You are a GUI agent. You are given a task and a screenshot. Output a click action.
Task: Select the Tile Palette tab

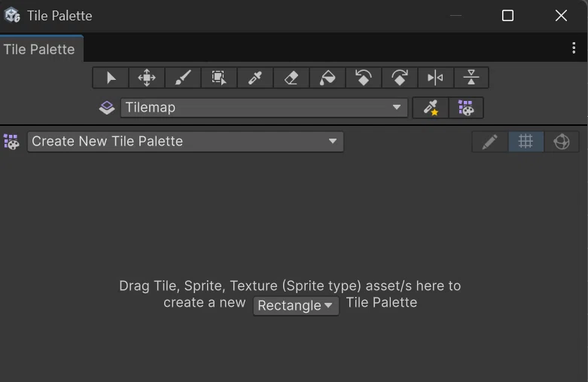click(x=41, y=49)
